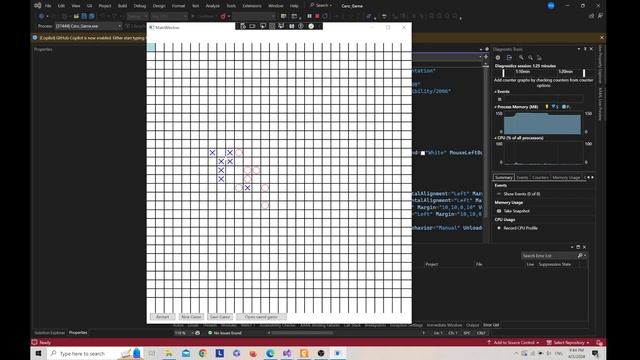
Task: Restart the debug session icon
Action: tap(325, 16)
